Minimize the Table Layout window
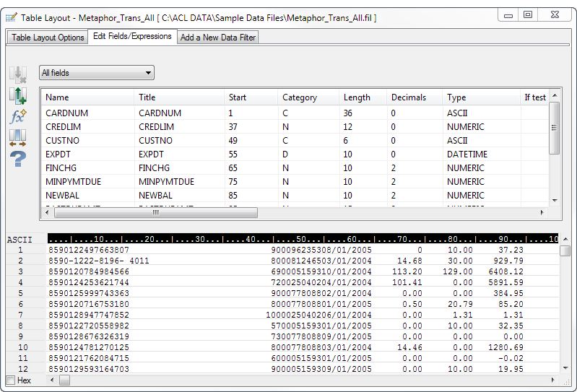 [508, 15]
